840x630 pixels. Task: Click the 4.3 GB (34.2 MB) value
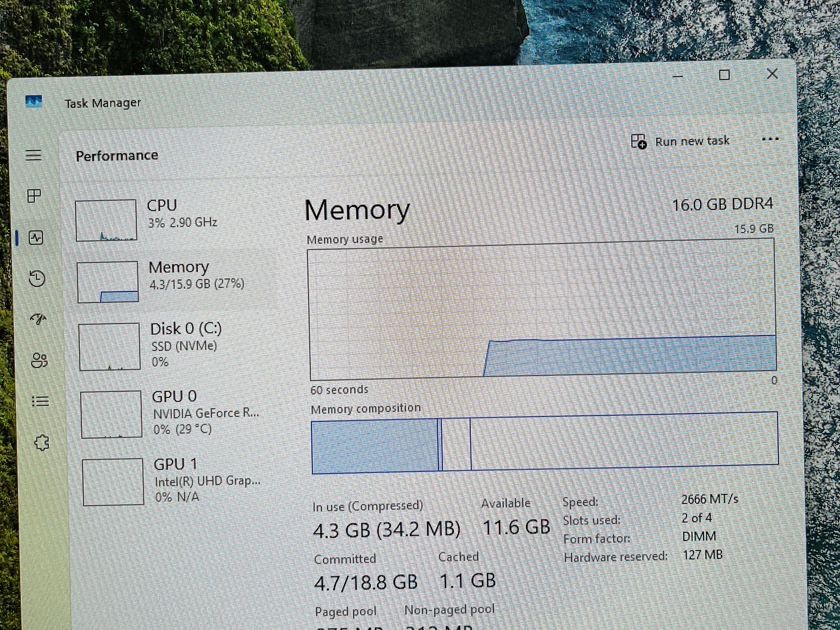tap(386, 529)
